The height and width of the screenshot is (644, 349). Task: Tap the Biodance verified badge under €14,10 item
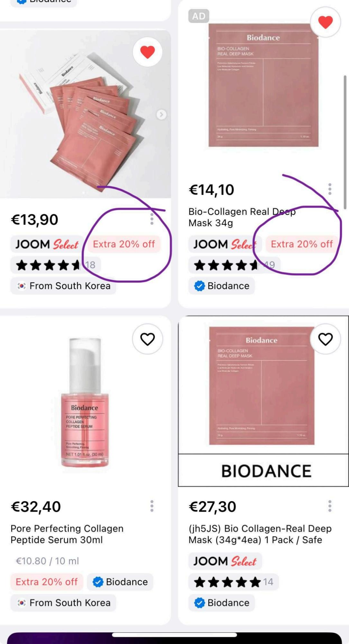tap(222, 286)
